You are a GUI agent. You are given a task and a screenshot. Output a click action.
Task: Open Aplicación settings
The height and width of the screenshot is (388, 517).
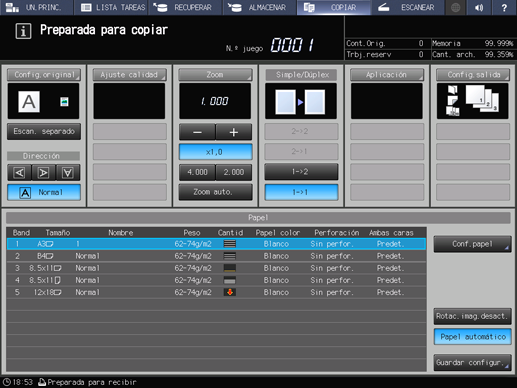(x=387, y=75)
